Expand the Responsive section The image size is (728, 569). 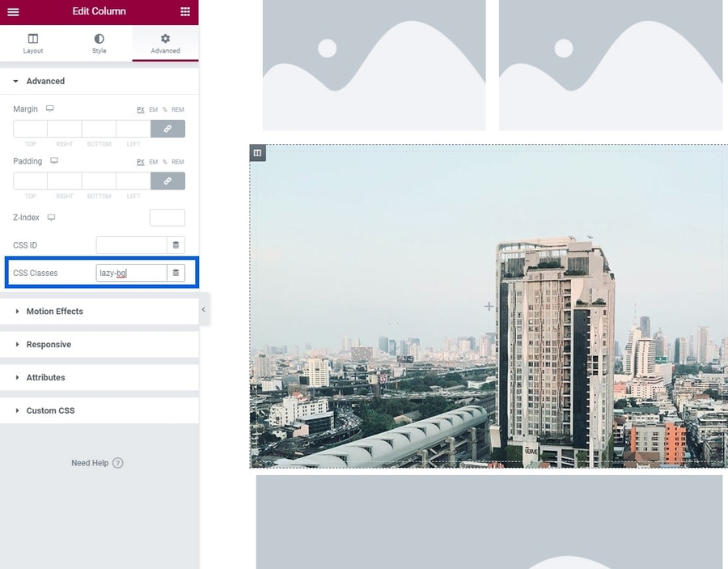coord(49,345)
